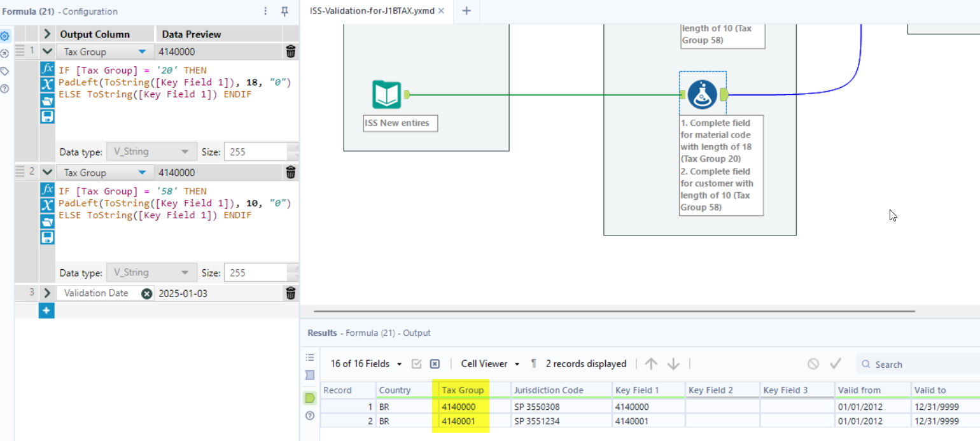Toggle the deselect-fields control in Results toolbar

435,363
